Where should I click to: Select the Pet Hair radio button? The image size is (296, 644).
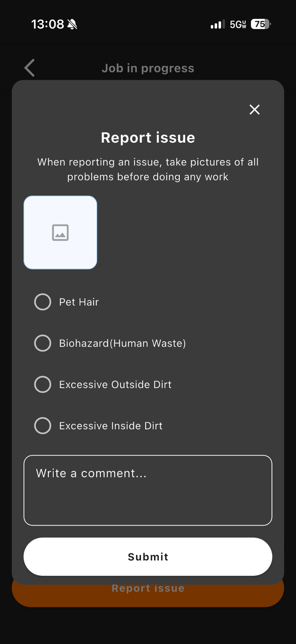tap(42, 302)
